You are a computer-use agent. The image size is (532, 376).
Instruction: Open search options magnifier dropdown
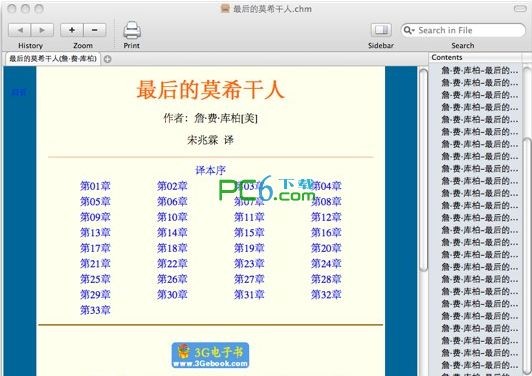coord(409,30)
